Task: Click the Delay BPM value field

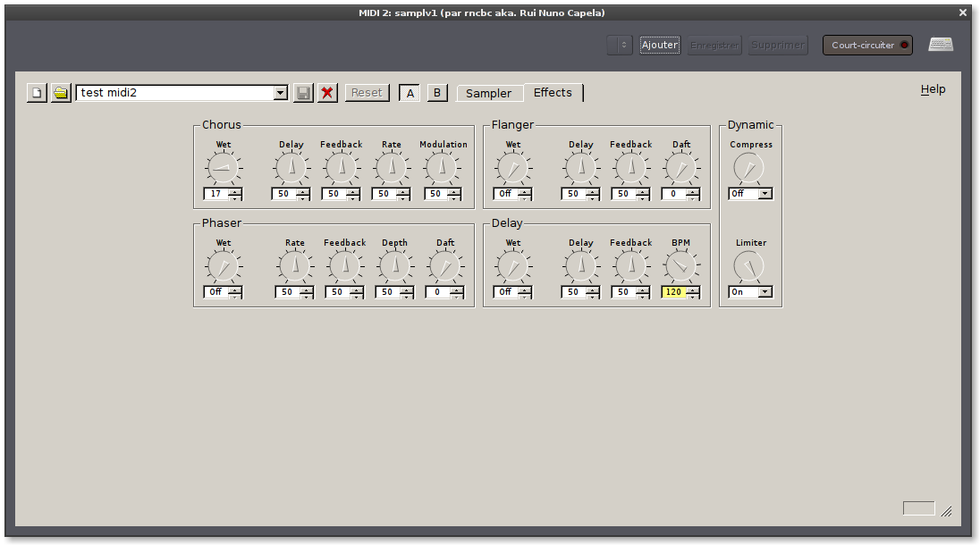Action: click(x=674, y=292)
